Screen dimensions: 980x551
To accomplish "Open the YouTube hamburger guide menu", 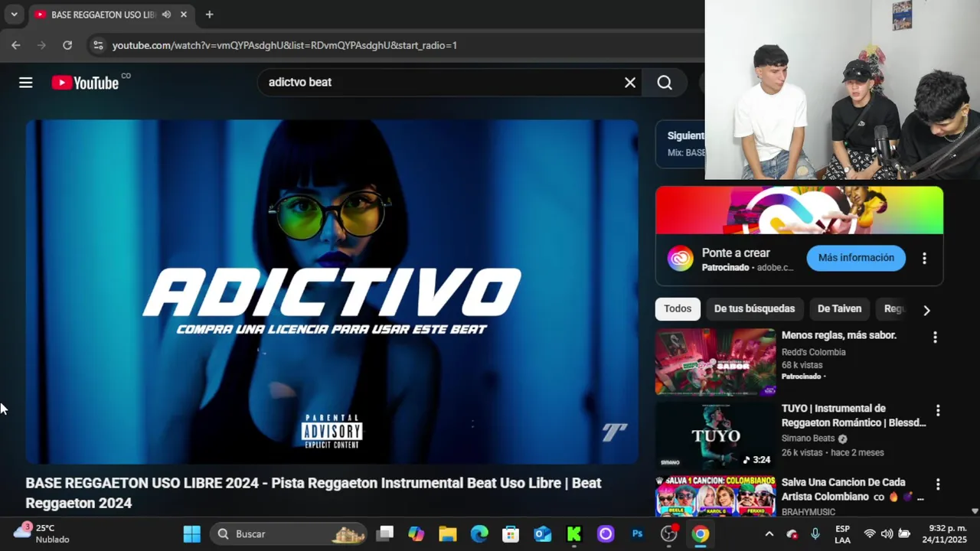I will coord(26,83).
